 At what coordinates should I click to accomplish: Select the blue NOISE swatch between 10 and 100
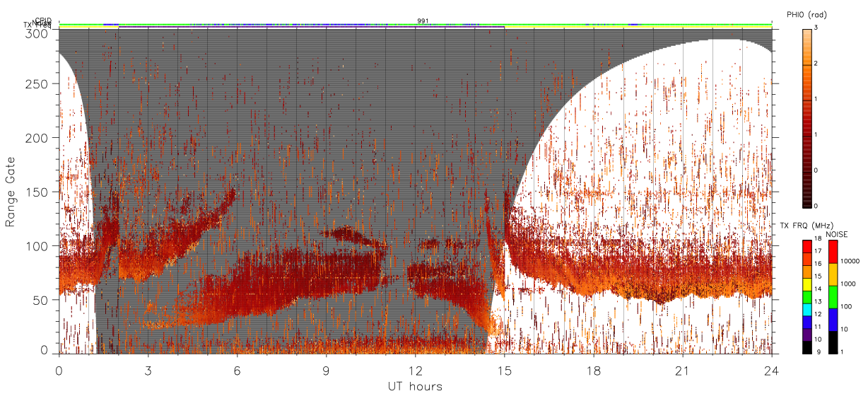tap(833, 320)
